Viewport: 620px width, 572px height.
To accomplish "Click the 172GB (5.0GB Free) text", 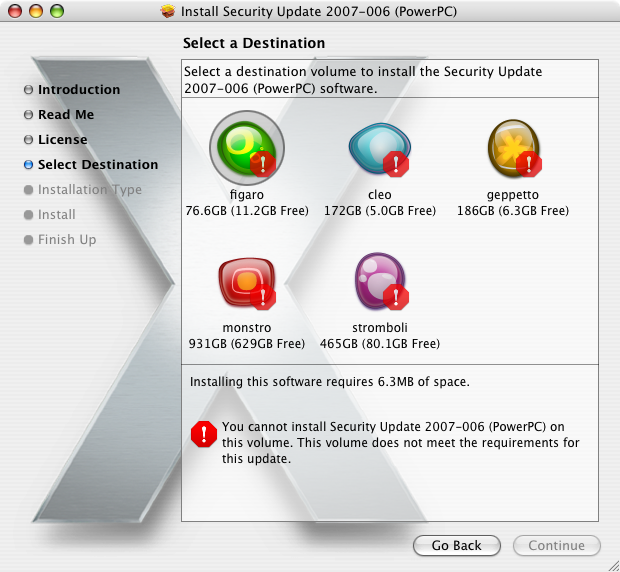I will point(380,210).
